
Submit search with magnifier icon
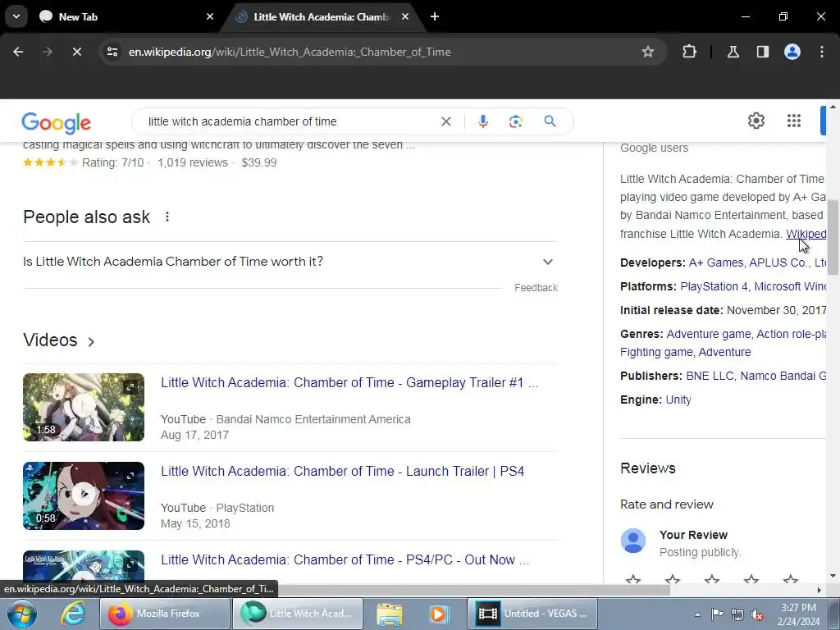(550, 121)
